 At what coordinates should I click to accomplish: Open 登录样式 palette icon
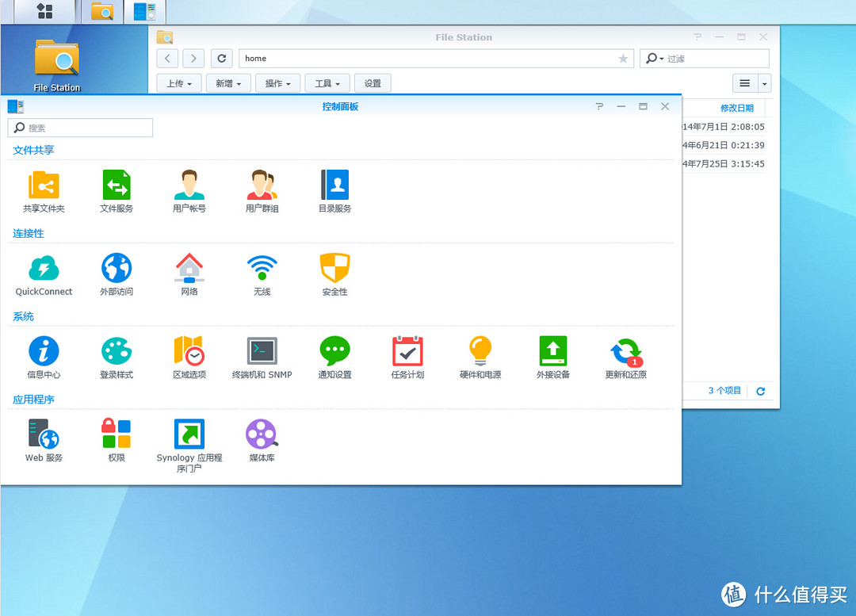pyautogui.click(x=117, y=357)
